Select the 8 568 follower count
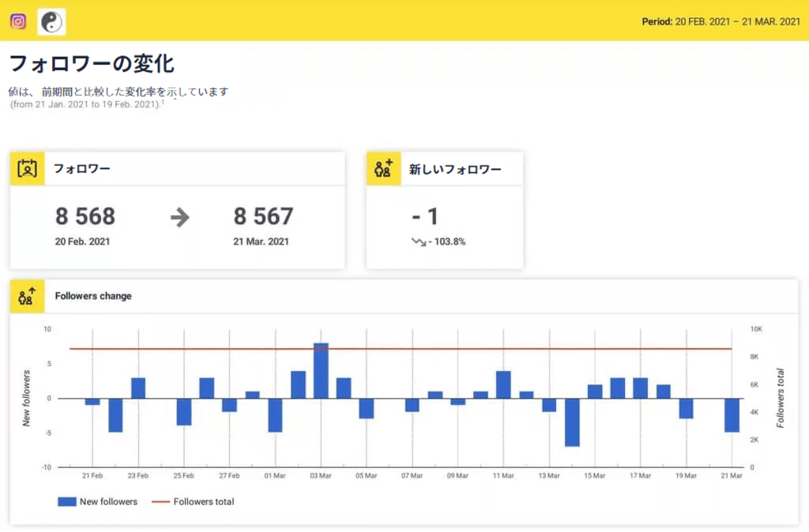This screenshot has height=532, width=809. coord(85,216)
